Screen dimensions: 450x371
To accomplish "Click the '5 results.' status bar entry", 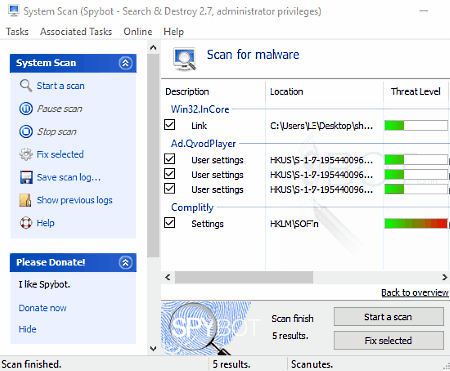I will coord(231,364).
